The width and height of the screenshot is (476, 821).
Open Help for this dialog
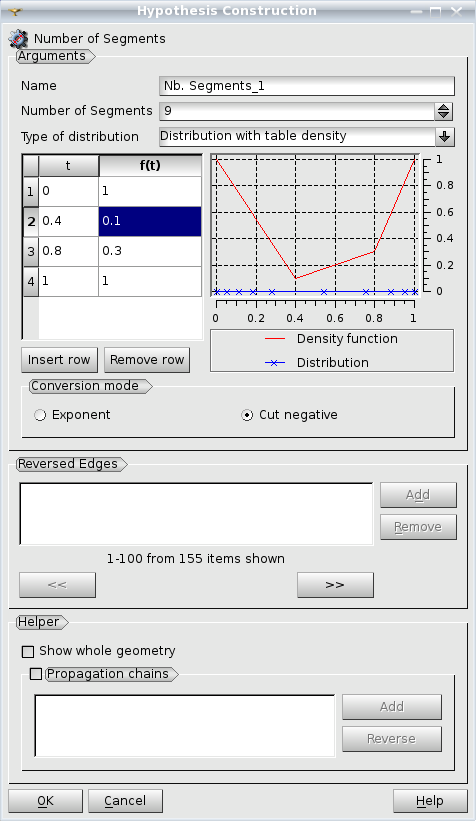(x=430, y=801)
